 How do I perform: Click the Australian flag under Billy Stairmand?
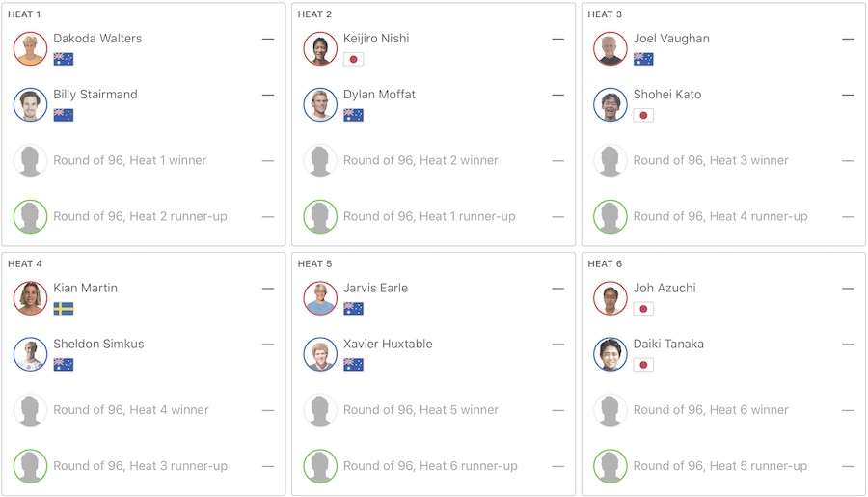tap(64, 115)
